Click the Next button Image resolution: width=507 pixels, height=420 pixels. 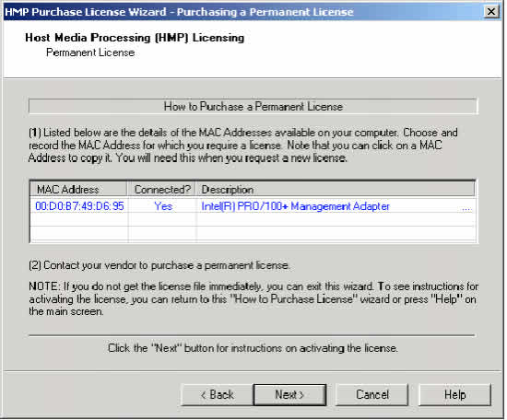tap(289, 394)
